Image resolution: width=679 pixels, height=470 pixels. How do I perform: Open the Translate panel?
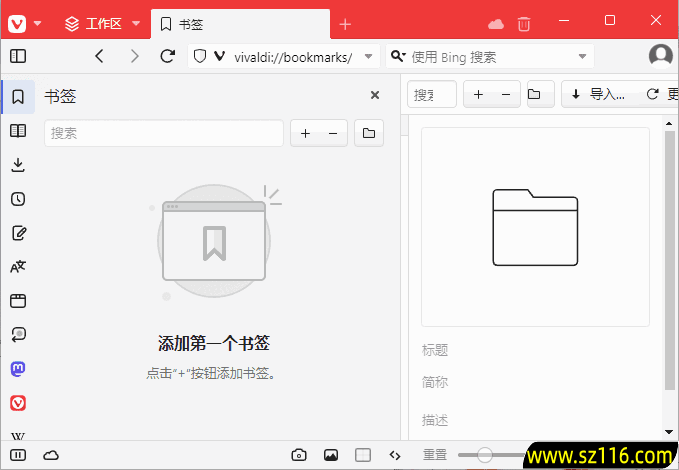point(18,267)
